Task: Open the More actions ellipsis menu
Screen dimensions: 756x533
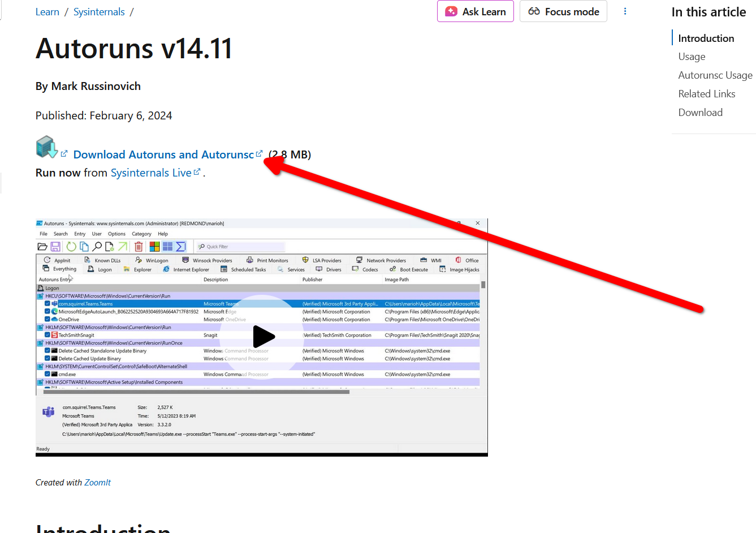Action: pyautogui.click(x=625, y=11)
